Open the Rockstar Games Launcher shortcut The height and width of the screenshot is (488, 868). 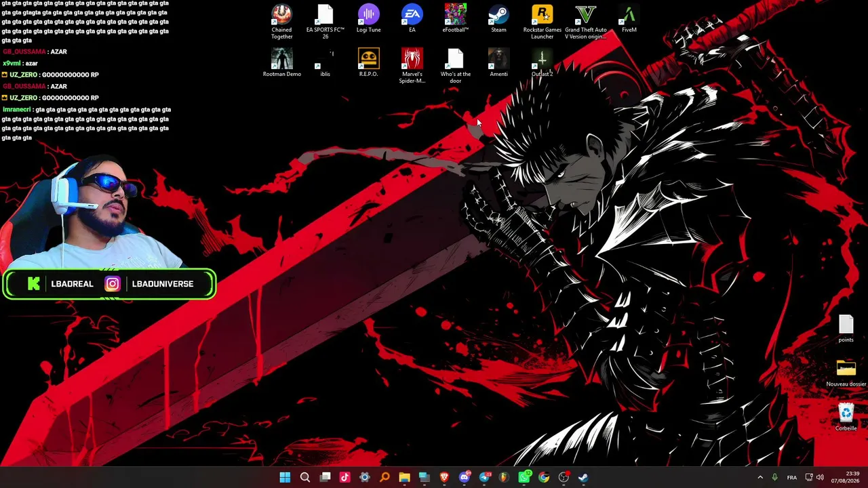[542, 21]
